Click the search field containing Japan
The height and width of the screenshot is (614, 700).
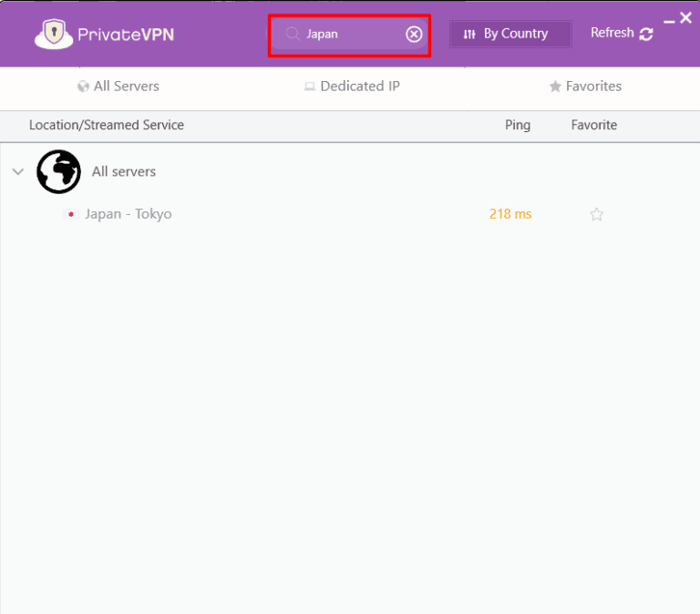(349, 34)
